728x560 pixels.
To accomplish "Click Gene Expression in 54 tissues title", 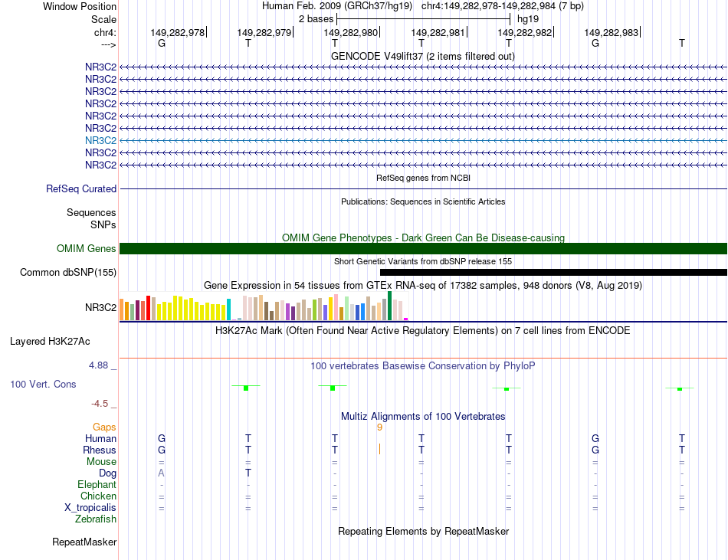I will (423, 286).
